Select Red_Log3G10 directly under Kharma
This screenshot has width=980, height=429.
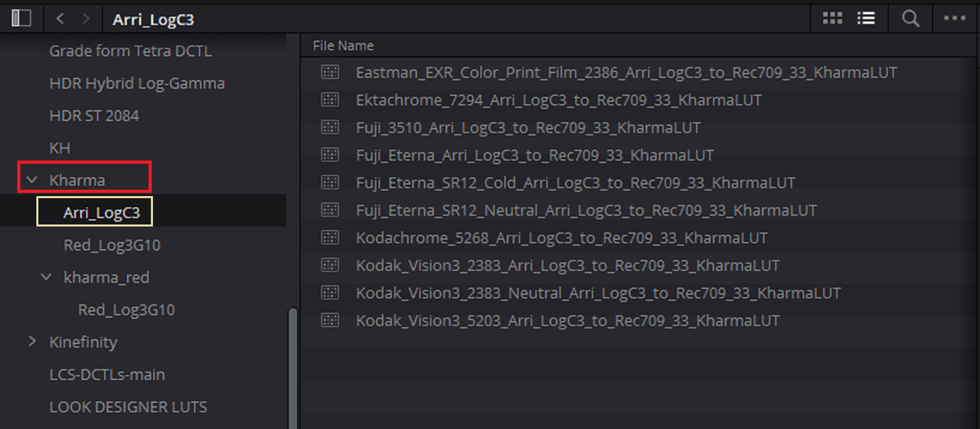[x=112, y=245]
